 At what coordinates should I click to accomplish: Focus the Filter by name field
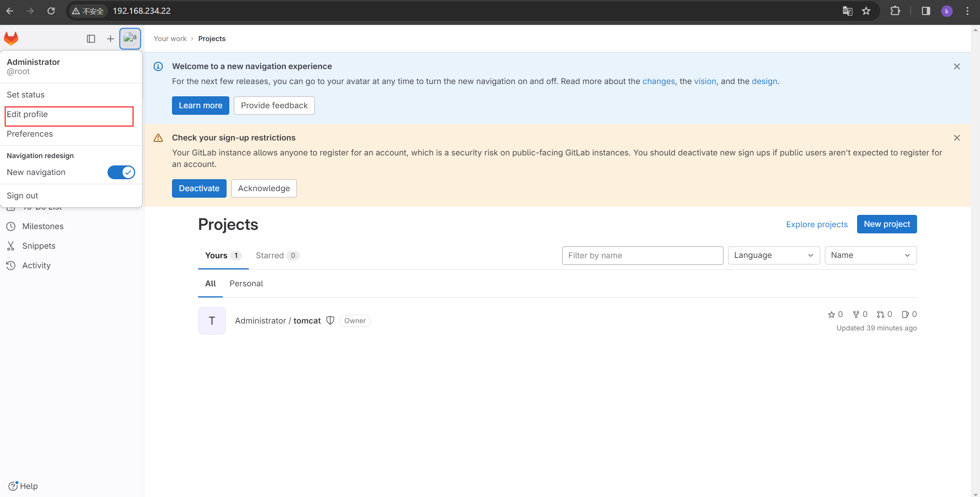tap(642, 256)
